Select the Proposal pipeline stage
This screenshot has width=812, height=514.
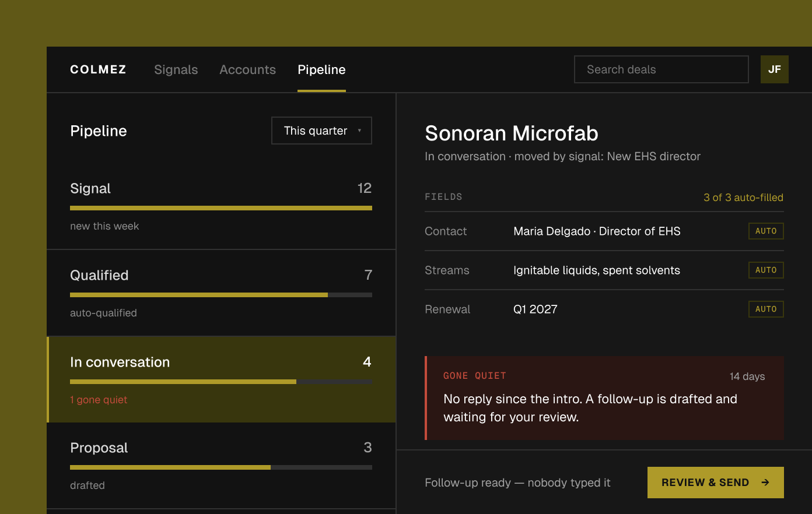point(221,466)
